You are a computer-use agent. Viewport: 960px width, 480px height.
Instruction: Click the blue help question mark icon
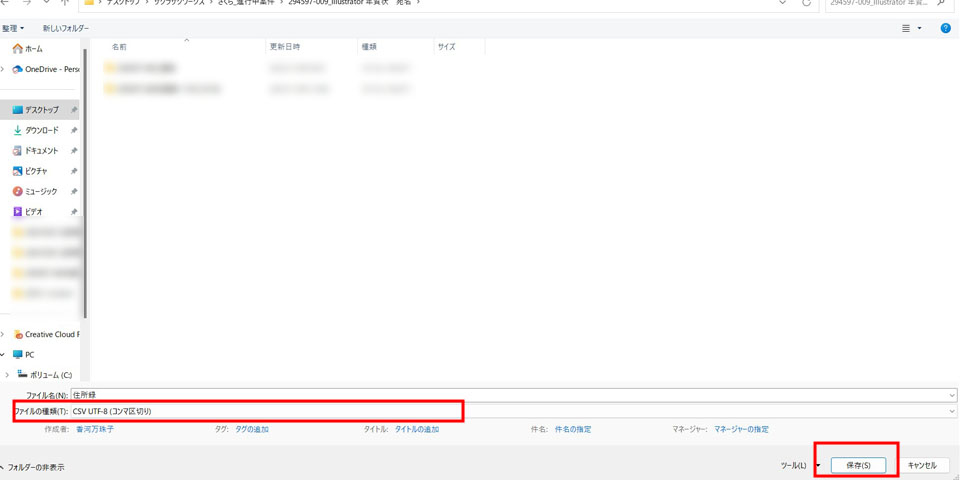point(945,28)
